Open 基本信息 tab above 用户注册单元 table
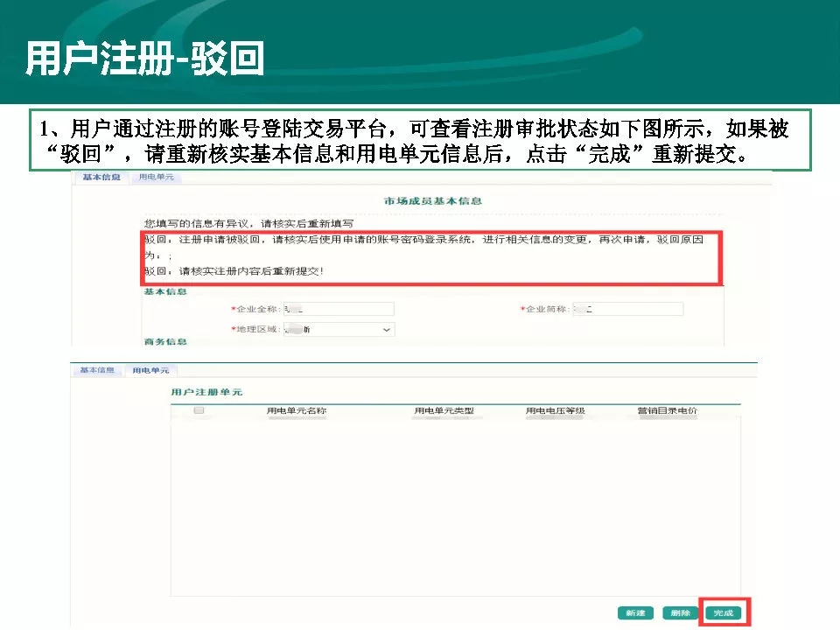Image resolution: width=840 pixels, height=630 pixels. pos(97,370)
